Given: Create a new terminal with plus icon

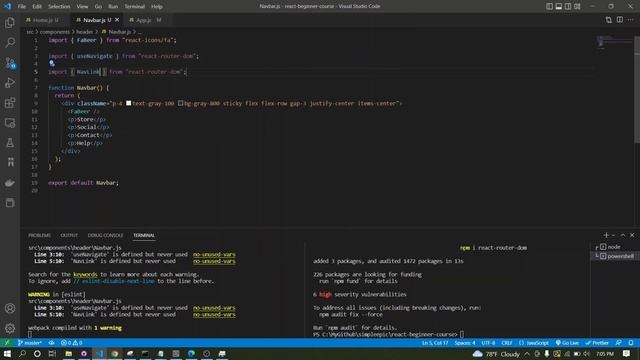Looking at the screenshot, I should click(x=606, y=235).
